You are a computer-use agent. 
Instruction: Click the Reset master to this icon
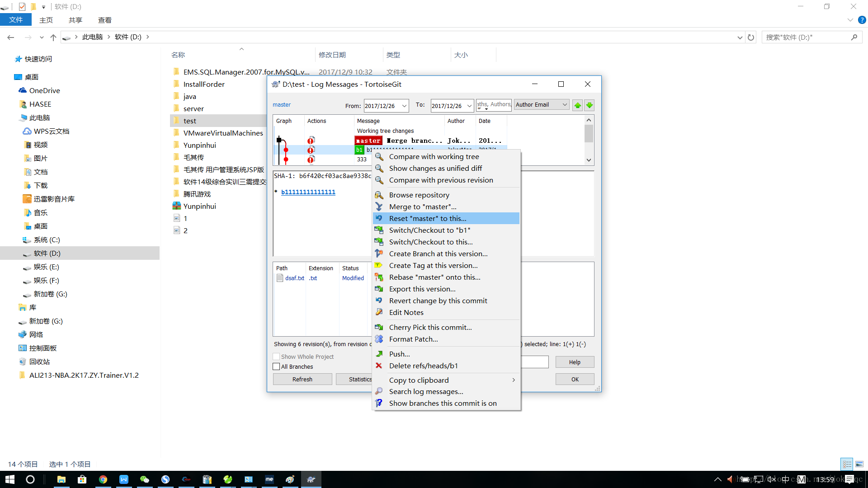pos(379,218)
